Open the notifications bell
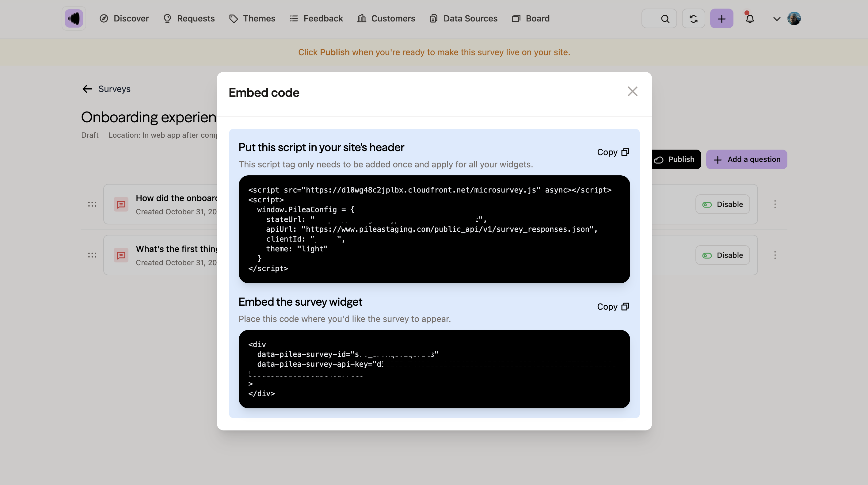This screenshot has height=485, width=868. 749,19
